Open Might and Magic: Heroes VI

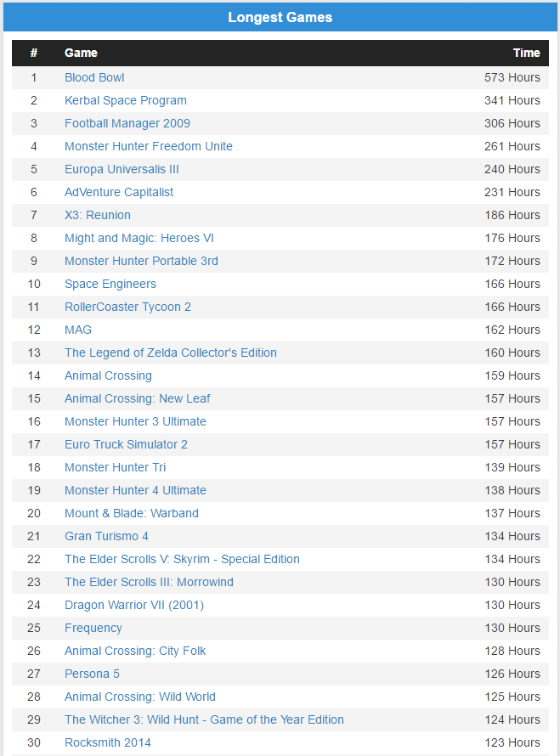click(x=139, y=238)
